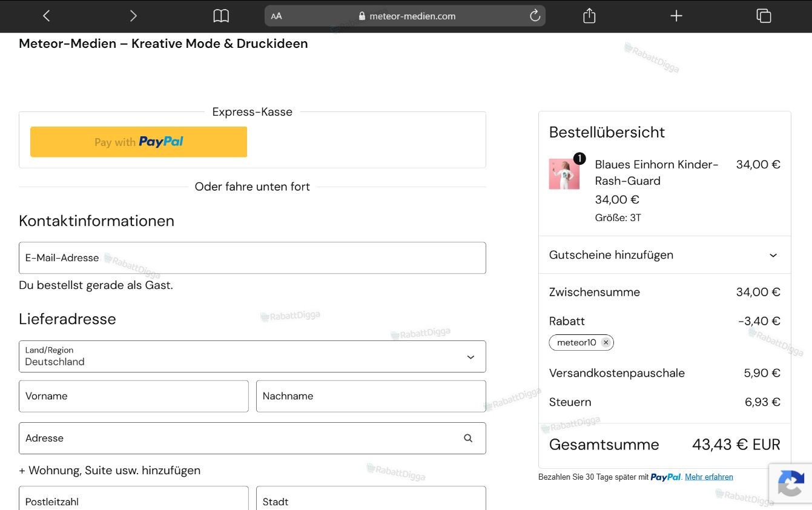Image resolution: width=812 pixels, height=510 pixels.
Task: Click the address search magnifier icon
Action: (x=468, y=438)
